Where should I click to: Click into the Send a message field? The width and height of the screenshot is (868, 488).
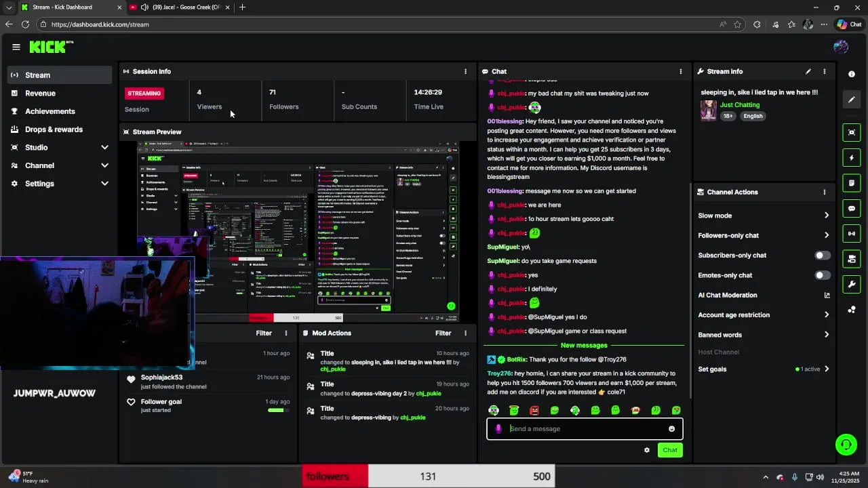pos(585,428)
